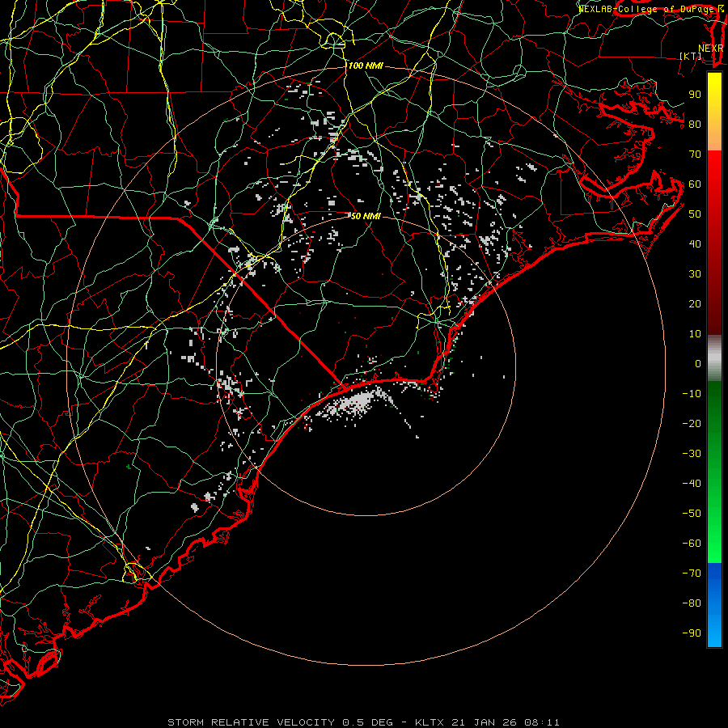Select the -30 value on the velocity scale
This screenshot has height=728, width=728.
click(692, 454)
